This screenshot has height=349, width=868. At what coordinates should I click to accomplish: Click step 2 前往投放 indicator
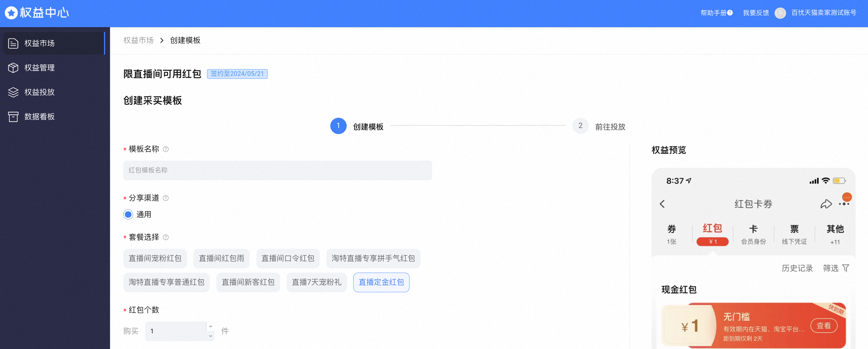point(599,126)
